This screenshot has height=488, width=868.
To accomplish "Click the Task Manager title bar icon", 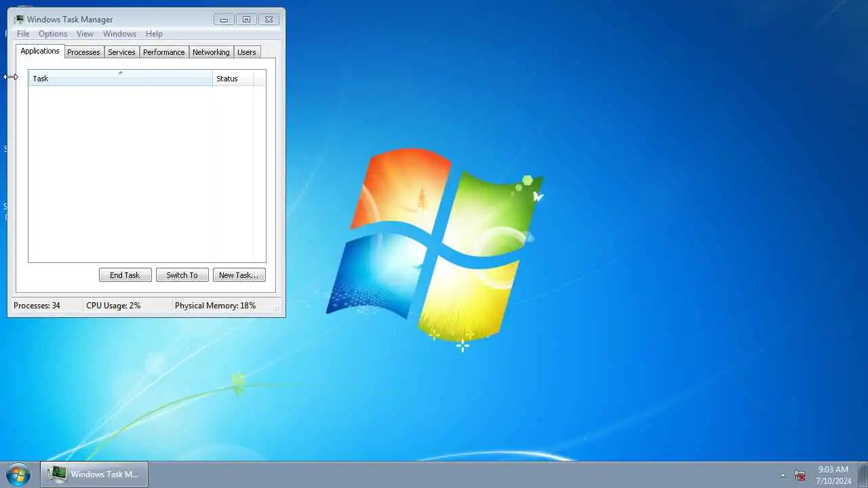I will (19, 20).
